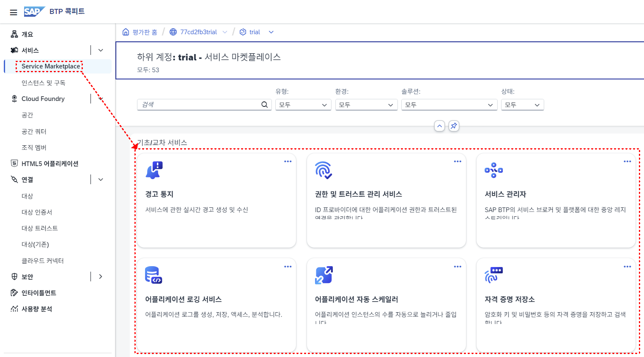Open 클라우드 커넥터 in the sidebar
This screenshot has width=644, height=357.
[x=43, y=261]
